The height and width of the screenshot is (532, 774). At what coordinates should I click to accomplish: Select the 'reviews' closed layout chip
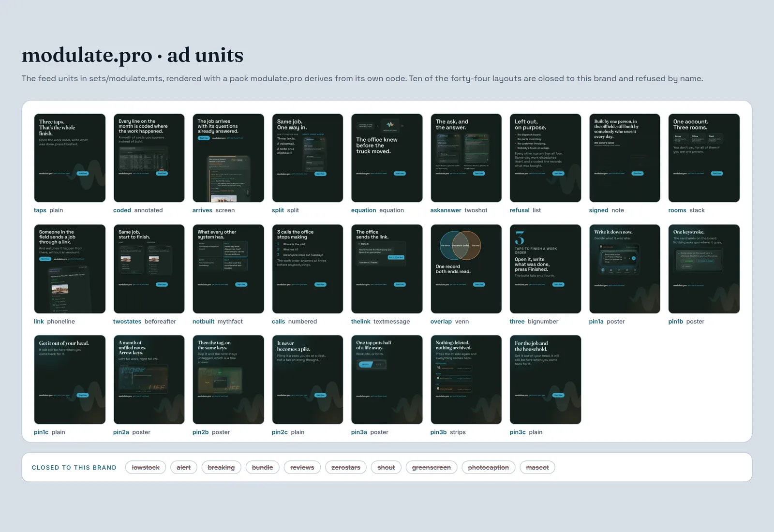(302, 468)
